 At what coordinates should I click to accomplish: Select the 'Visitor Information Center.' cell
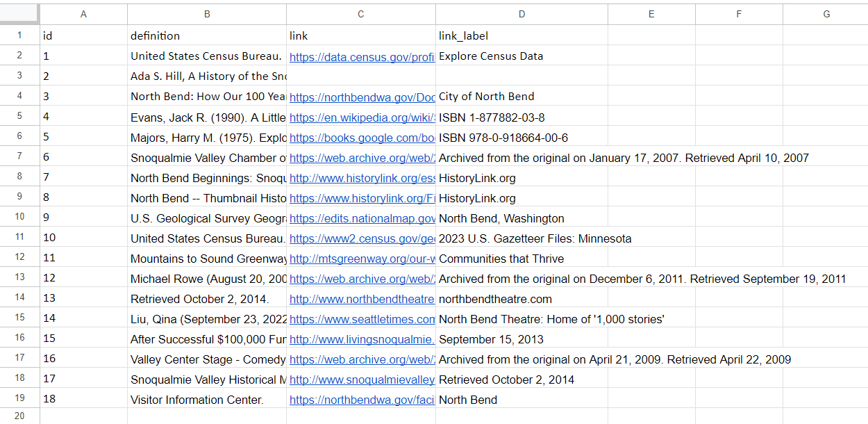[207, 399]
